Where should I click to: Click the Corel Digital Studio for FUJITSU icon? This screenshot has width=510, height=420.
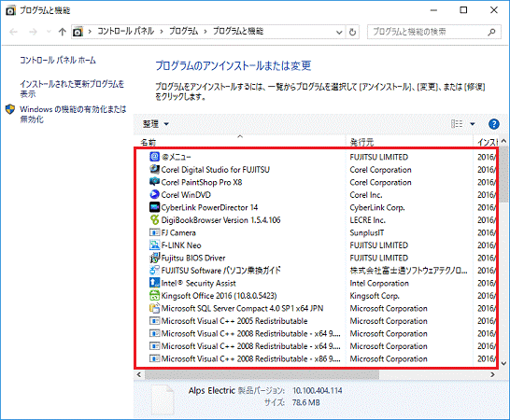(x=154, y=169)
